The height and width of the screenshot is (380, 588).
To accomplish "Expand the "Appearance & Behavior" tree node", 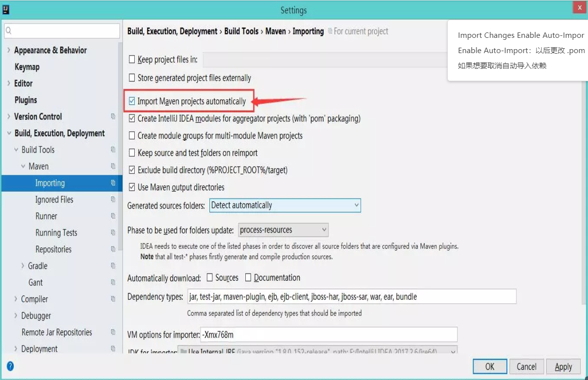I will pyautogui.click(x=9, y=50).
